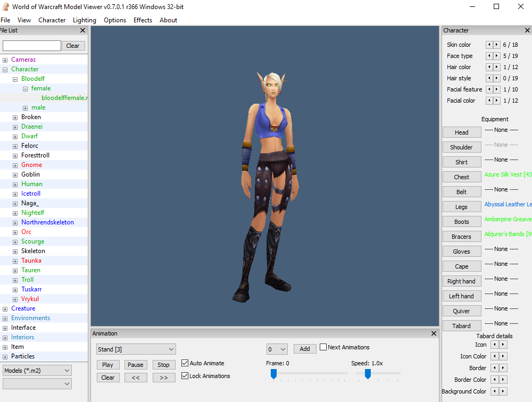This screenshot has width=532, height=402.
Task: Open the Character menu
Action: point(52,20)
